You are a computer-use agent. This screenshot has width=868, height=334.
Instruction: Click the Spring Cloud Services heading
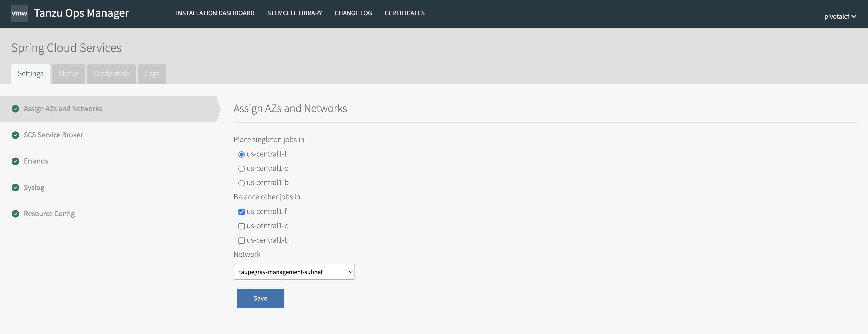coord(66,48)
